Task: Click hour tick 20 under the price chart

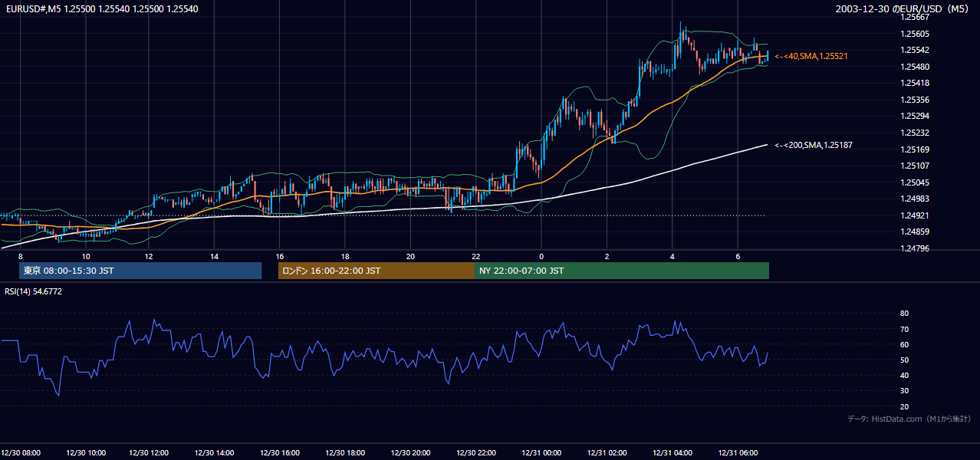Action: coord(410,256)
